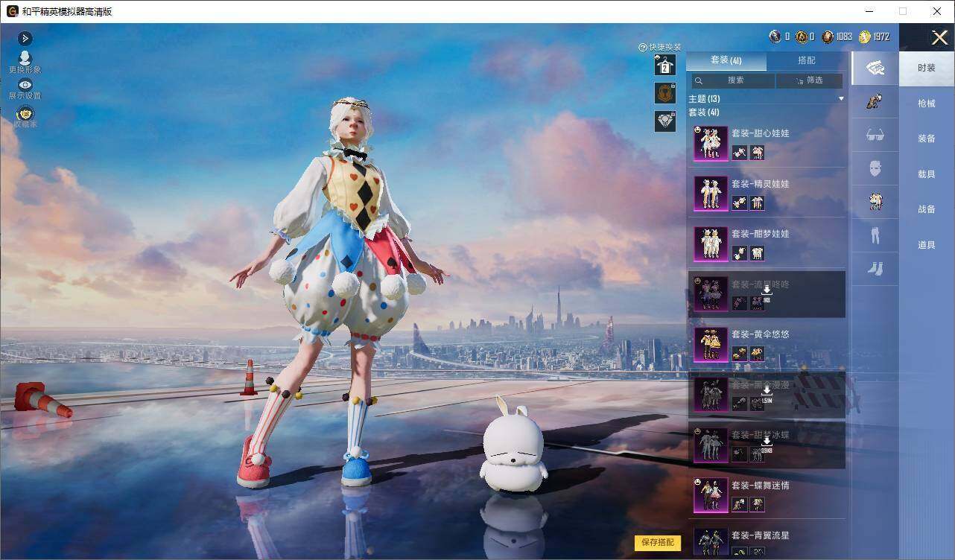
Task: Select the 套装-甜心娃娃 outfit thumbnail
Action: click(711, 143)
